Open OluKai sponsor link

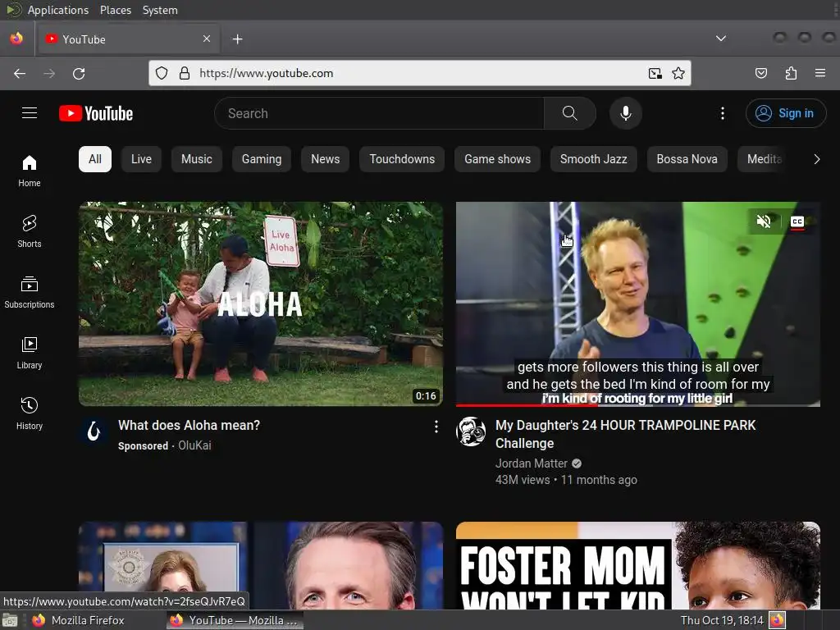click(x=194, y=445)
